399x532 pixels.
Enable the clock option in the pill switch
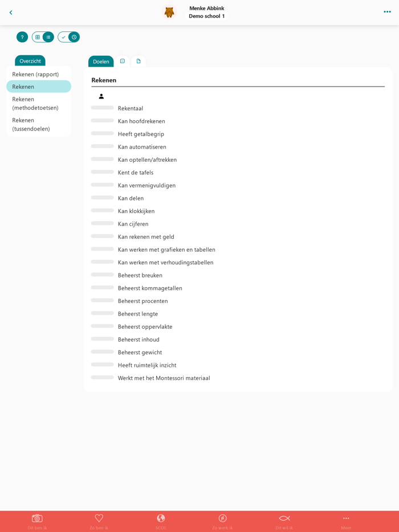point(73,36)
